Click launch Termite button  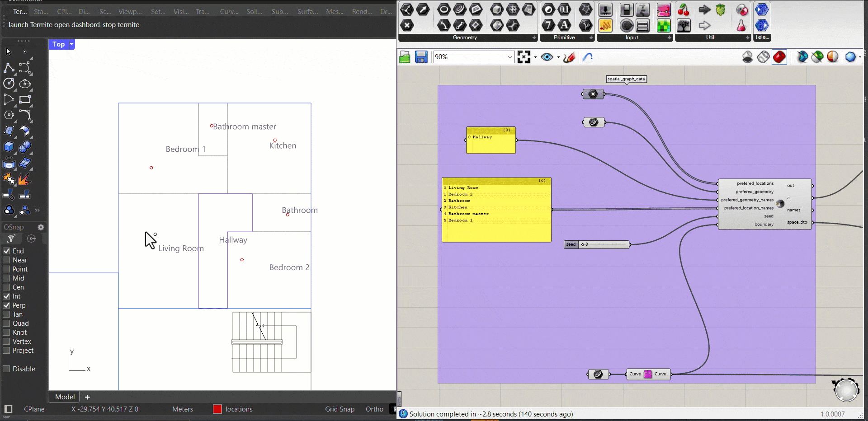pyautogui.click(x=30, y=25)
